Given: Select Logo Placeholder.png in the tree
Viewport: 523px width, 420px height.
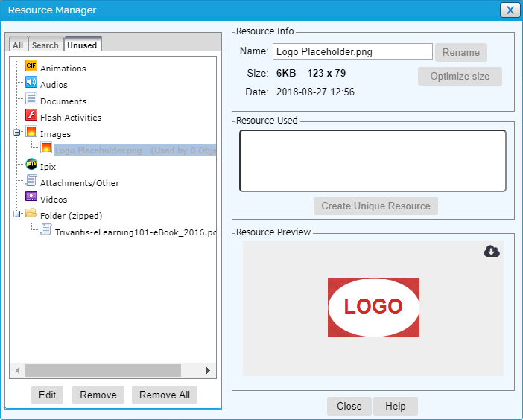Looking at the screenshot, I should [x=98, y=150].
